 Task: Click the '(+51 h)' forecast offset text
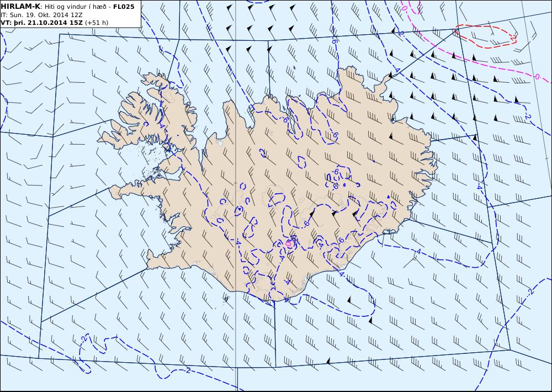tap(97, 23)
